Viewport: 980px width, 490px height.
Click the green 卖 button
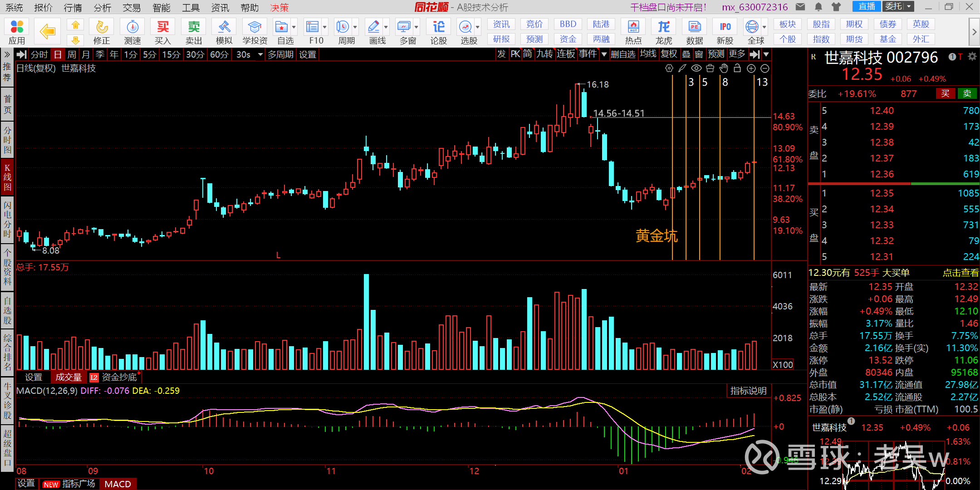(x=967, y=93)
